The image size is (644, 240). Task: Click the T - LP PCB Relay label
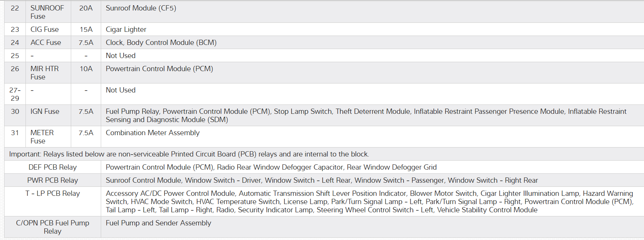pos(52,193)
